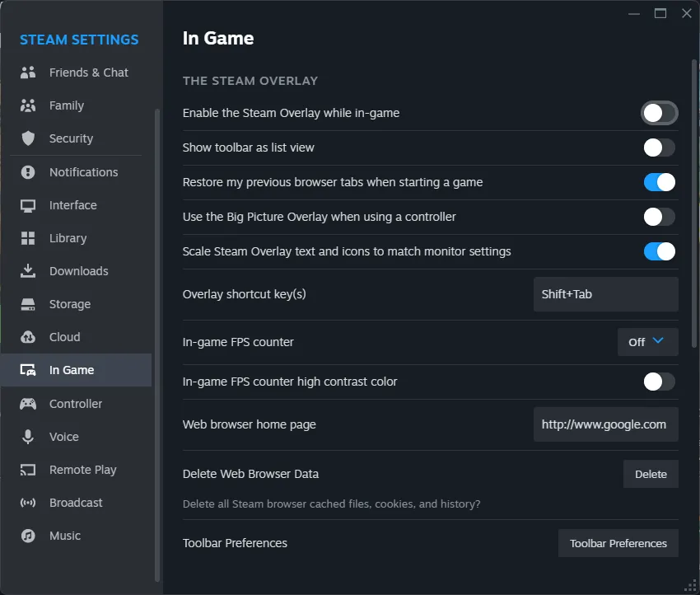Click the Overlay shortcut key(s) Shift+Tab field

605,294
